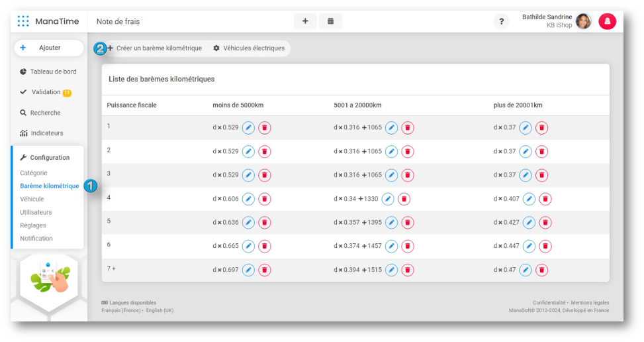Edit the d×0.606 formula

pos(248,199)
